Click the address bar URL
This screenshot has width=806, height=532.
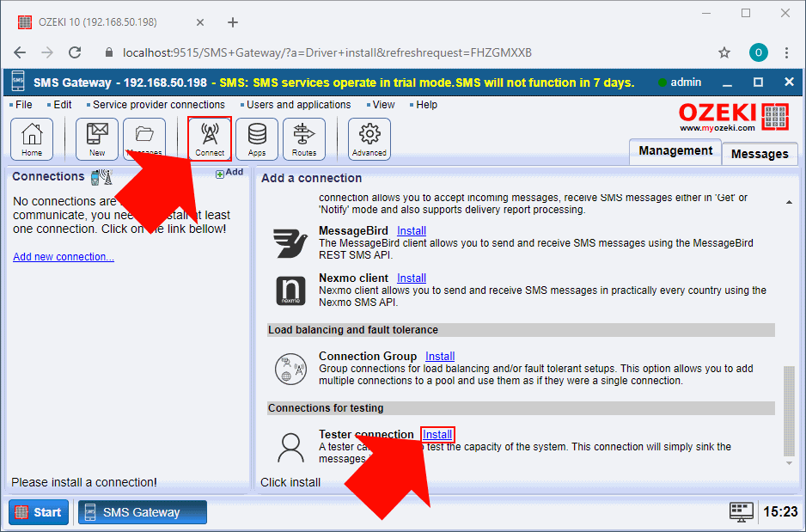pos(327,52)
